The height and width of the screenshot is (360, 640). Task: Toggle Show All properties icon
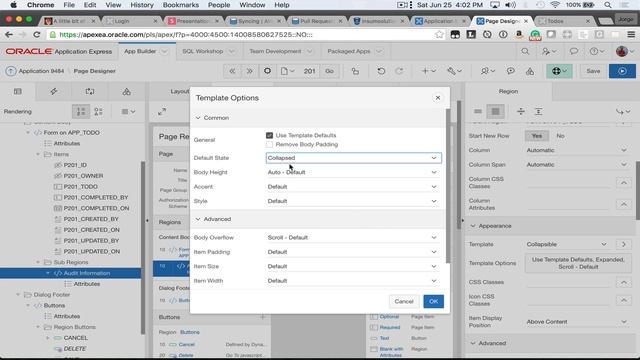495,111
